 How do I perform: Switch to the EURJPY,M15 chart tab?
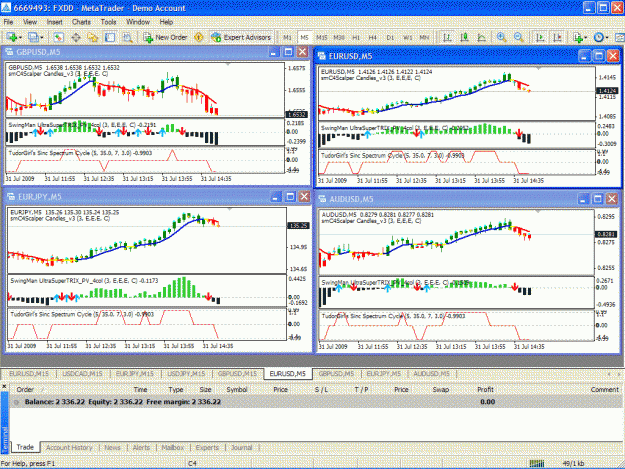(x=135, y=374)
